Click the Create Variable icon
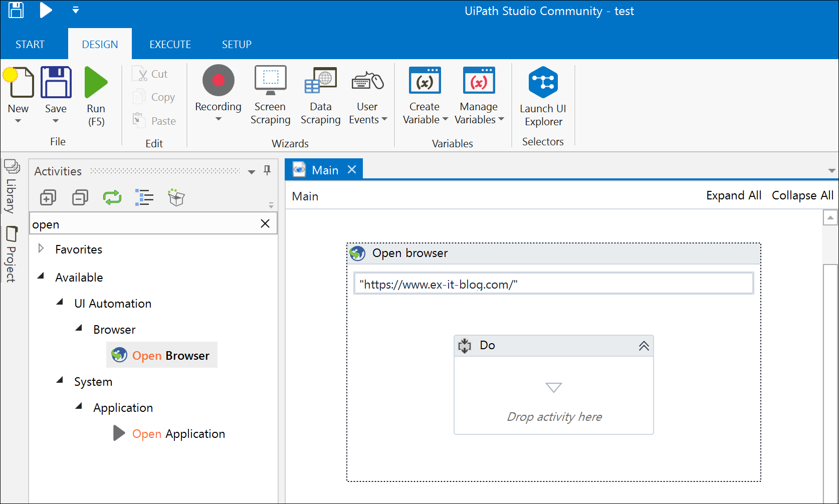The width and height of the screenshot is (839, 504). point(425,80)
